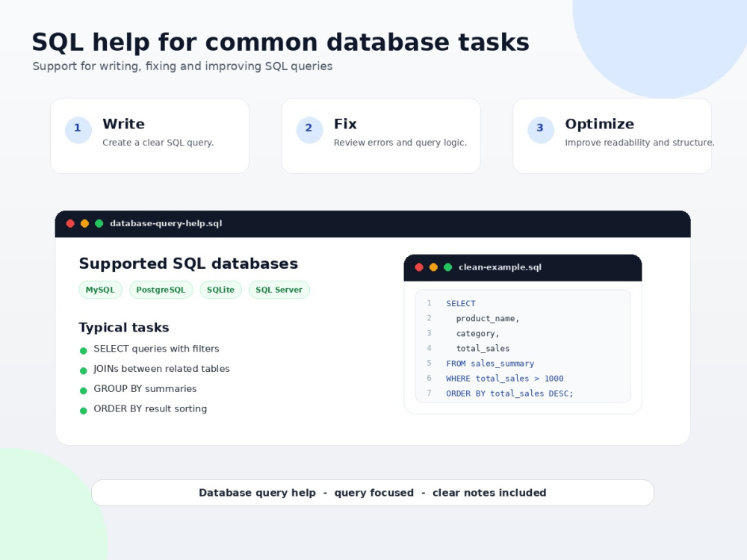Click bullet beside SELECT queries with filters
This screenshot has height=560, width=747.
click(84, 351)
